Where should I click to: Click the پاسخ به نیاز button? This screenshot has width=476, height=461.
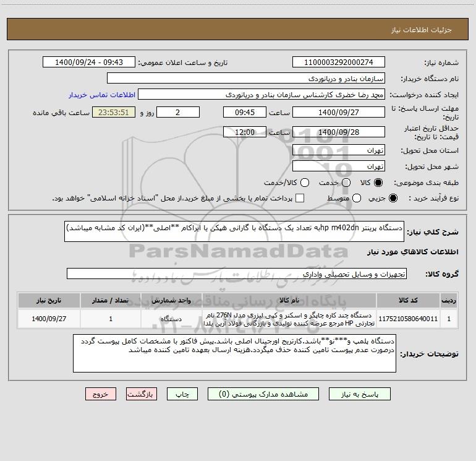[x=360, y=394]
